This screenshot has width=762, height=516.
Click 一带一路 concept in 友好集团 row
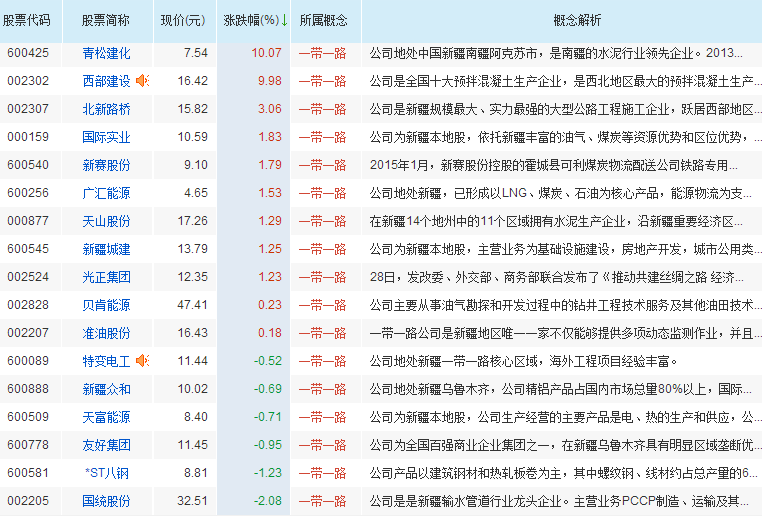point(323,445)
